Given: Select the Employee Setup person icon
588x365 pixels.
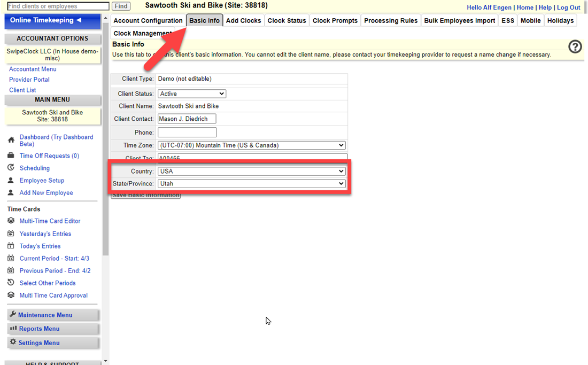Looking at the screenshot, I should click(x=11, y=180).
